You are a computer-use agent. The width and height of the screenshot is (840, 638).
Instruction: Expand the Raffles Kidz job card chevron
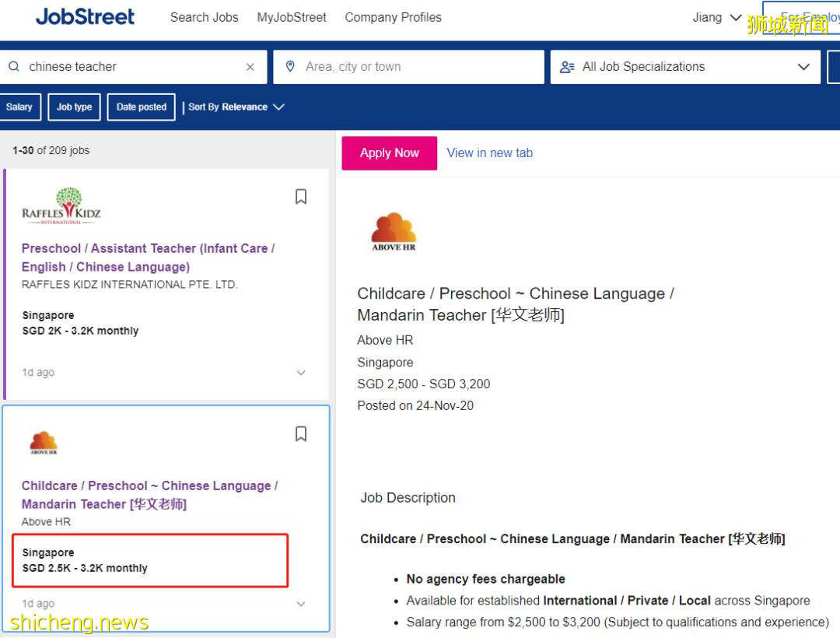pos(301,373)
